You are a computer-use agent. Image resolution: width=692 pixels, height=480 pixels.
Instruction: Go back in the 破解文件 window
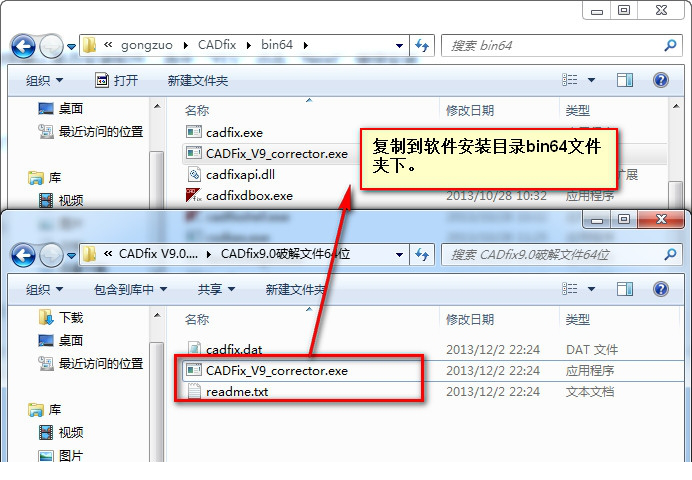(x=23, y=255)
